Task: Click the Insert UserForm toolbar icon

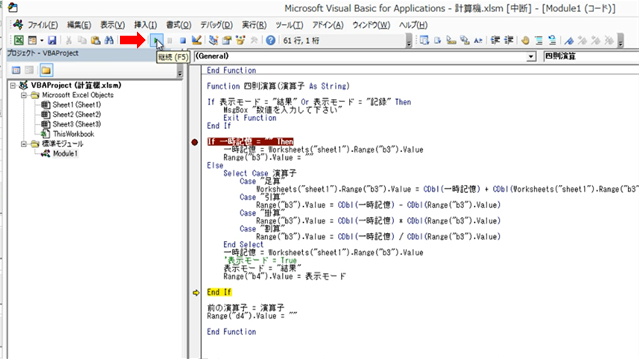Action: [32, 40]
